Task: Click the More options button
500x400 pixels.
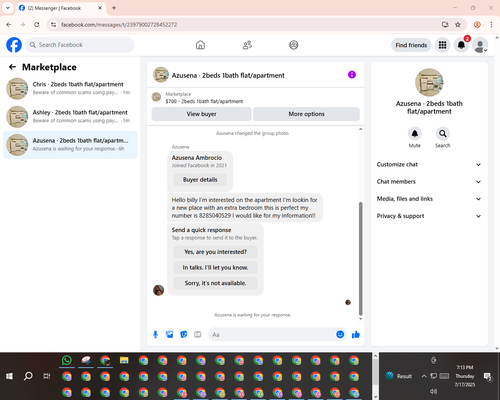Action: click(x=306, y=114)
